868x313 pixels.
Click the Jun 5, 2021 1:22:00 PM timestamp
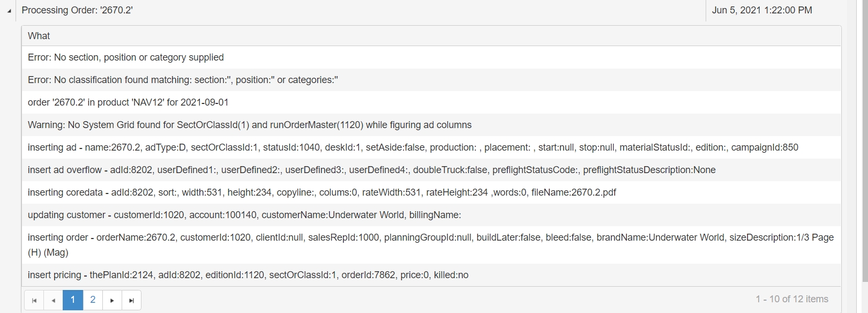click(x=761, y=10)
